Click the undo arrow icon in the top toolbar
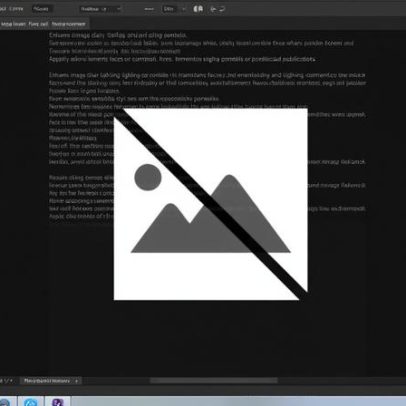This screenshot has height=406, width=406. click(213, 9)
